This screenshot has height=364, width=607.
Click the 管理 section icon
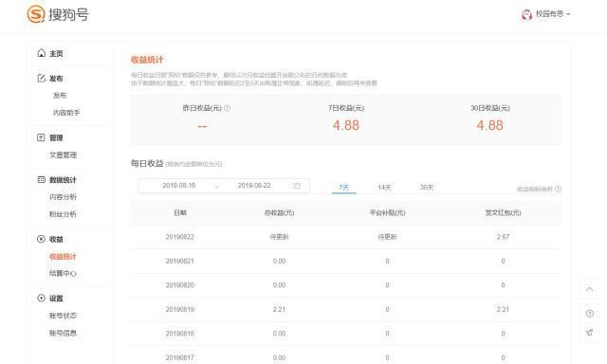(41, 137)
